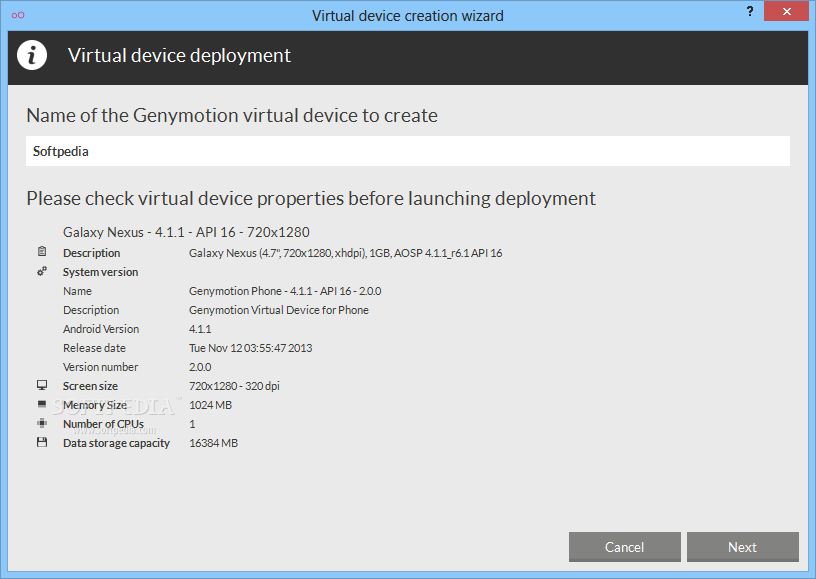This screenshot has height=579, width=816.
Task: Click 'Genymotion Phone - 4.1.1 - API 16 - 2.0.0'
Action: [285, 291]
